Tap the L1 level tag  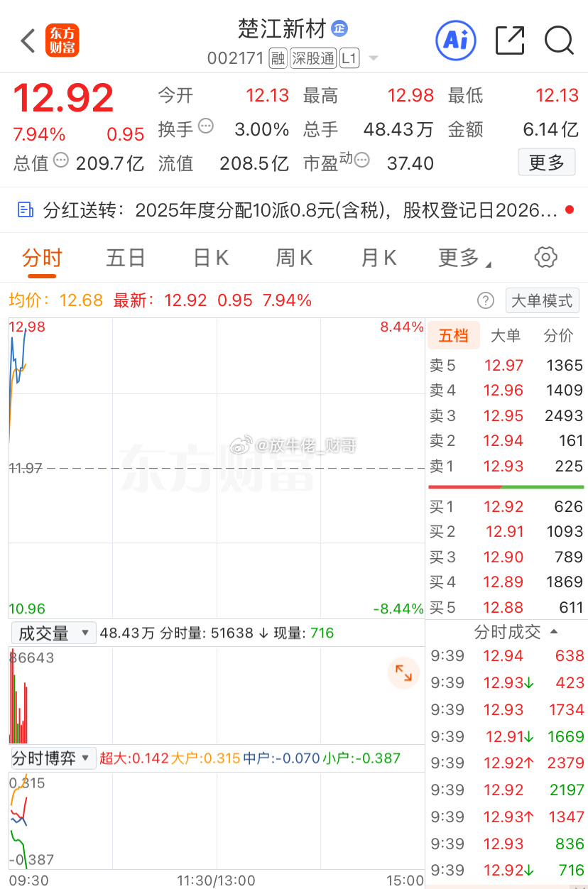348,58
